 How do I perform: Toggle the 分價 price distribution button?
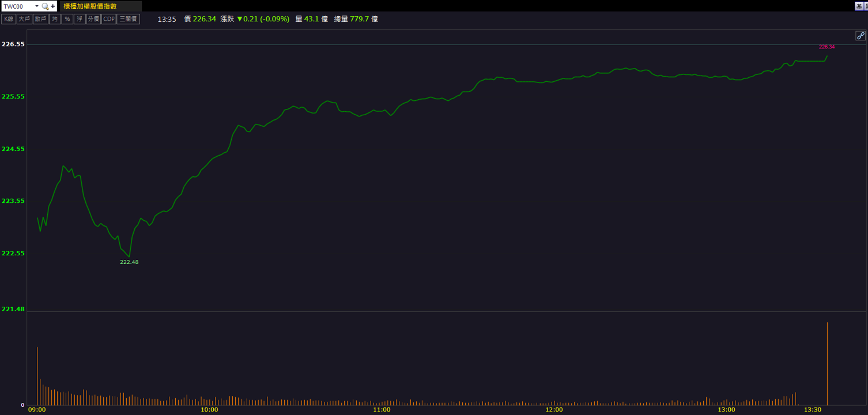point(93,19)
